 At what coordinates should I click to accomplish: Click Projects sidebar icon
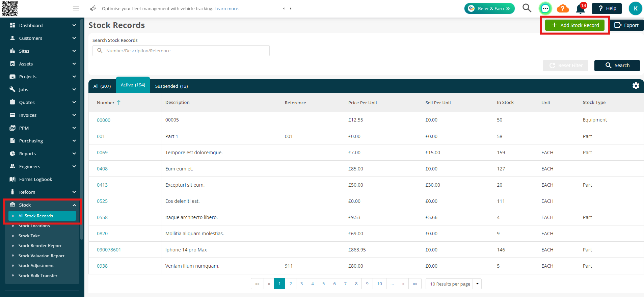coord(12,77)
